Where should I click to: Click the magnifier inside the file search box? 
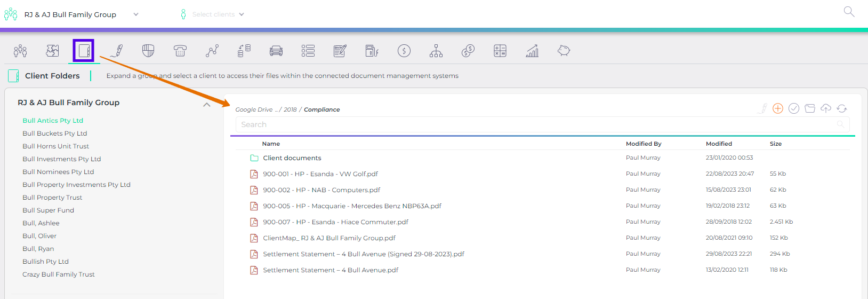click(840, 124)
